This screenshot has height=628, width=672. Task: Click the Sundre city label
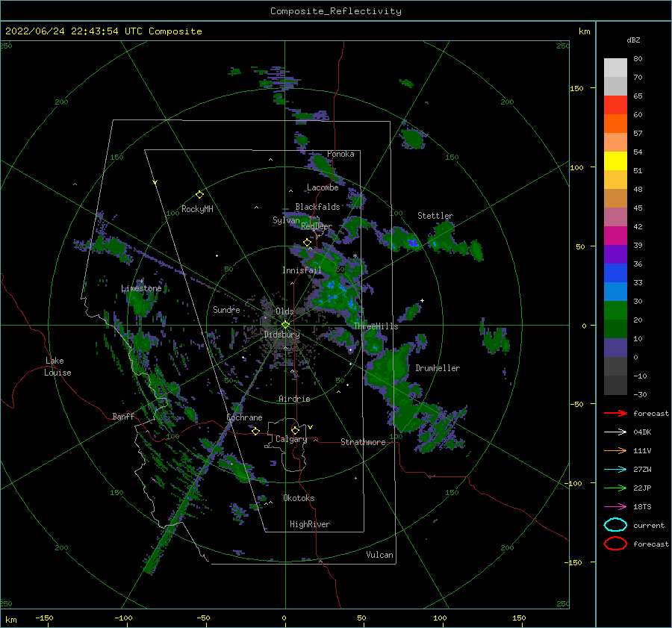[x=226, y=309]
